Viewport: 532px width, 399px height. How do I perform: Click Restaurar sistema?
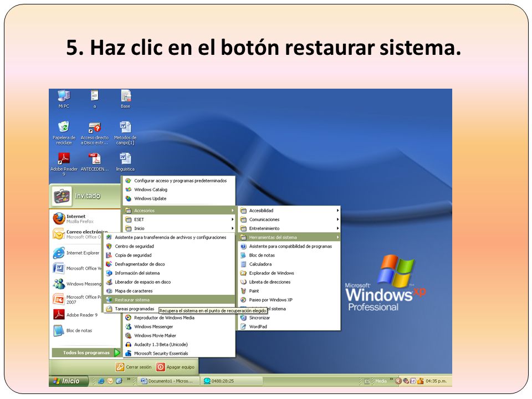click(x=169, y=300)
